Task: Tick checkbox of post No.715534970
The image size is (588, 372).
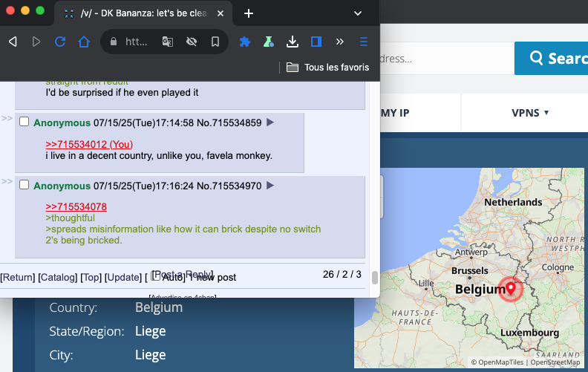Action: [24, 185]
